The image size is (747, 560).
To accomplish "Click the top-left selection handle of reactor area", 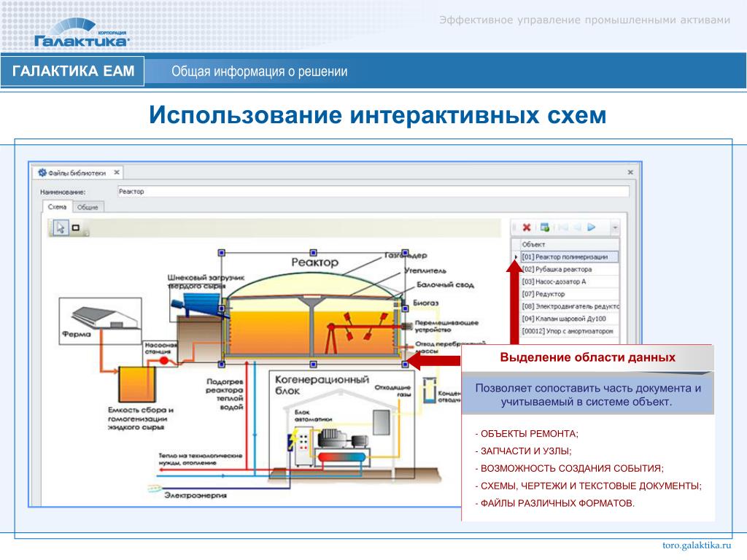I will 222,253.
